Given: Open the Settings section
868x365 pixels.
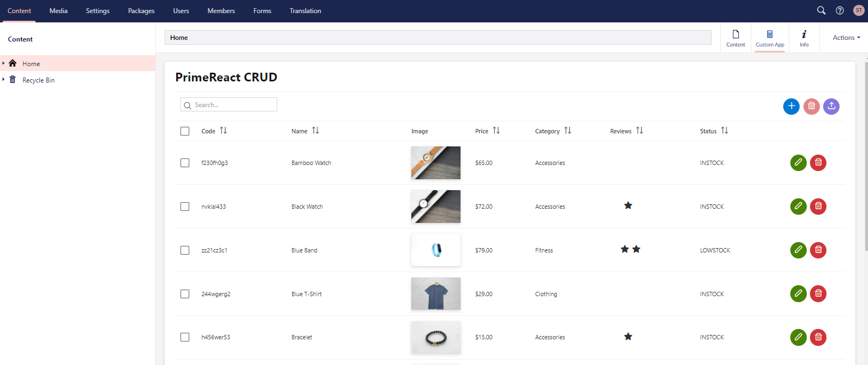Looking at the screenshot, I should pyautogui.click(x=97, y=11).
